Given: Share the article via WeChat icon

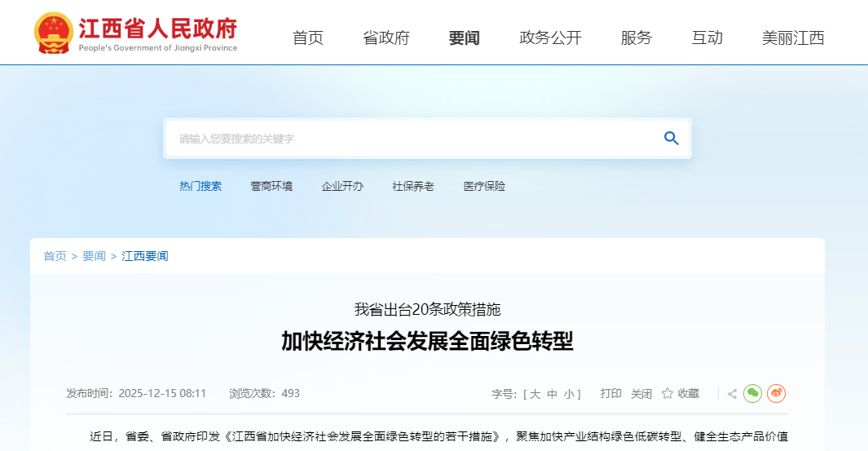Looking at the screenshot, I should click(752, 394).
